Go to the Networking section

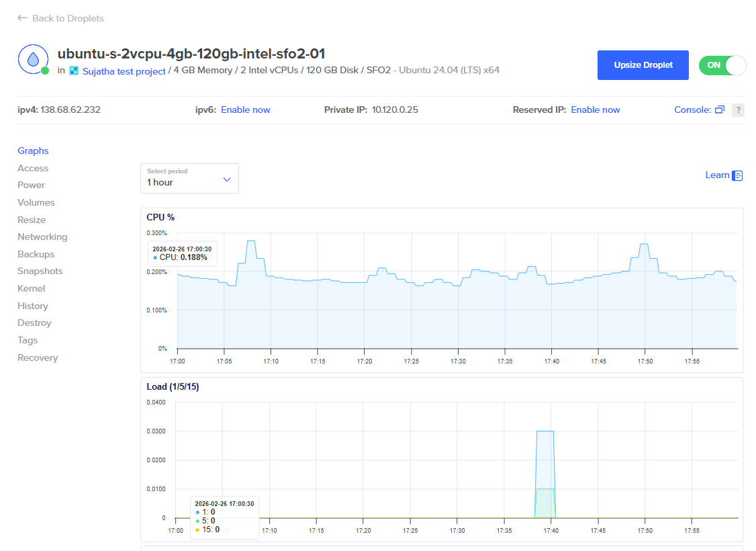[42, 237]
